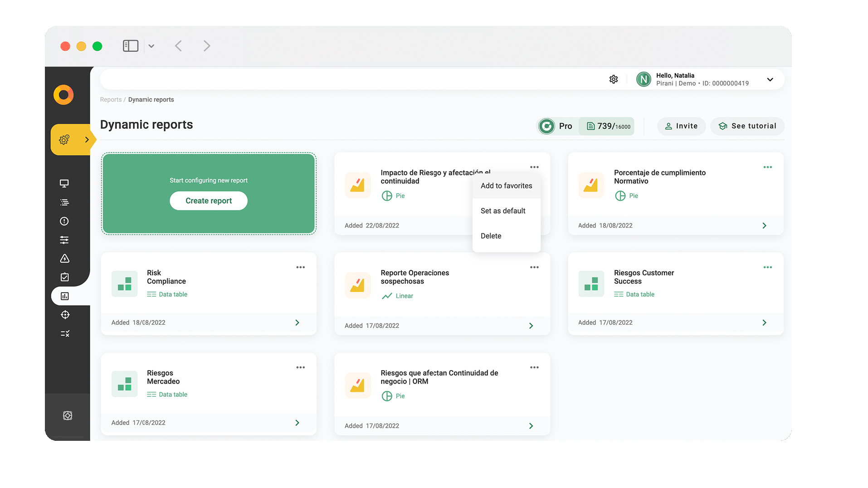The height and width of the screenshot is (488, 868).
Task: Open the risk hazard triangle icon in sidebar
Action: pos(64,259)
